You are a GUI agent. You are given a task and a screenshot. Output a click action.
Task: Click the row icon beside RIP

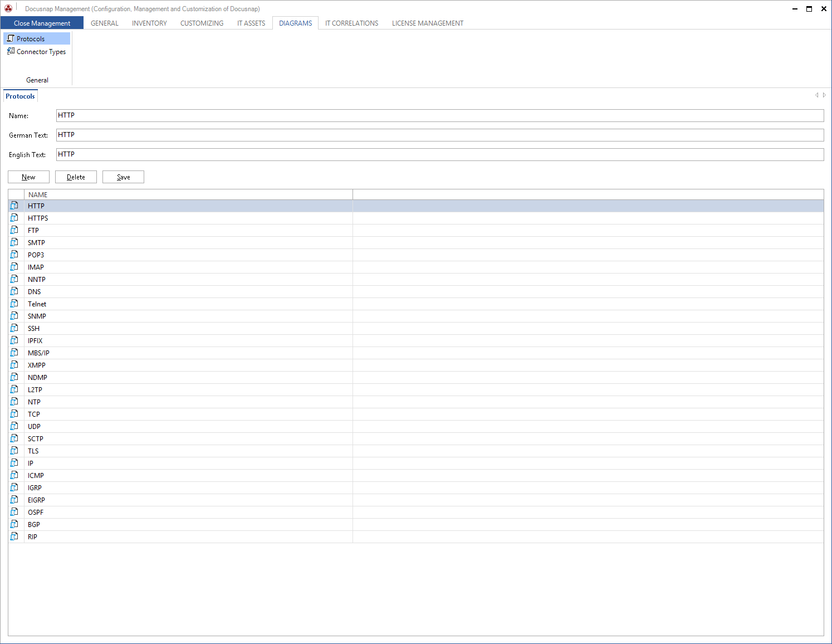[14, 536]
